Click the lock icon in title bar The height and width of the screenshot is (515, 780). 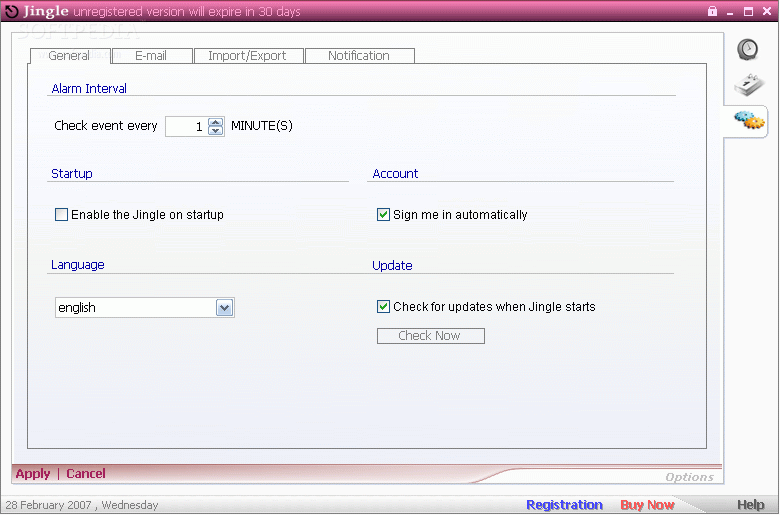click(712, 11)
